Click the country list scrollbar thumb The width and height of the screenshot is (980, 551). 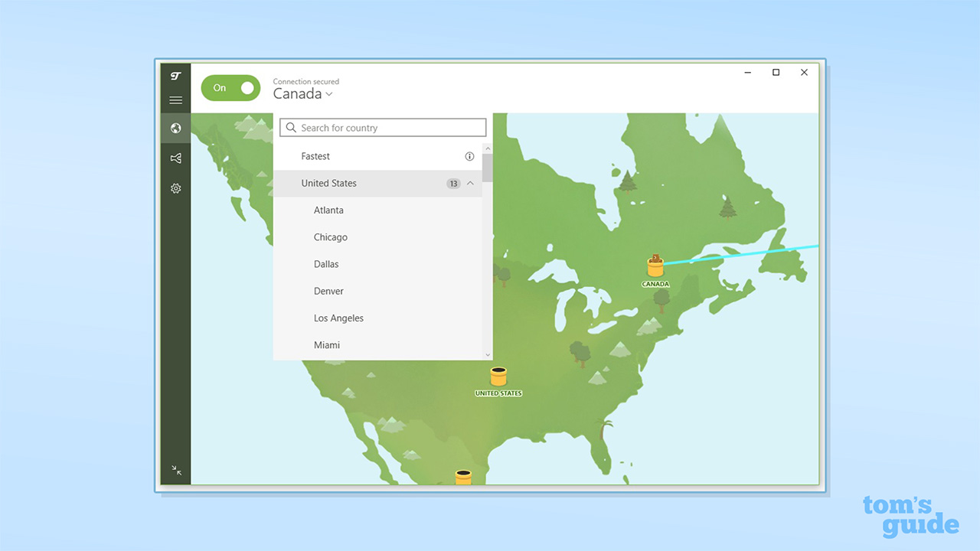488,168
